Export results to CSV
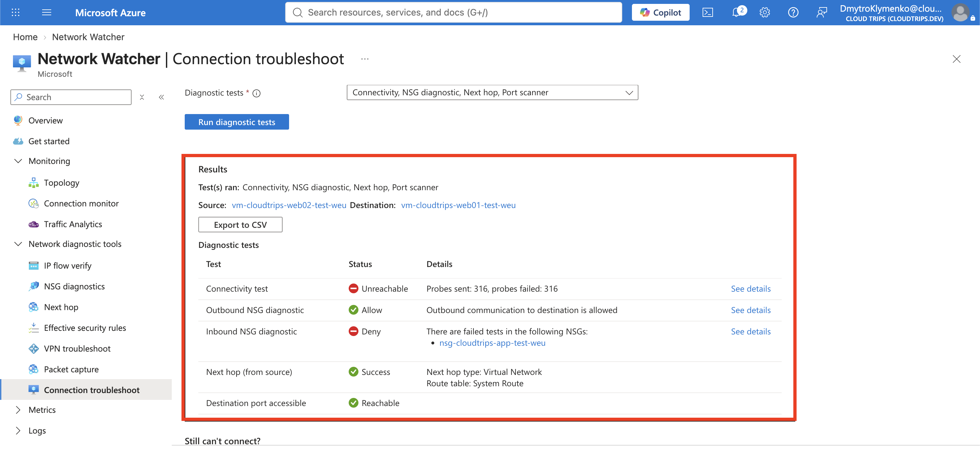Screen dimensions: 980x453 [x=240, y=225]
